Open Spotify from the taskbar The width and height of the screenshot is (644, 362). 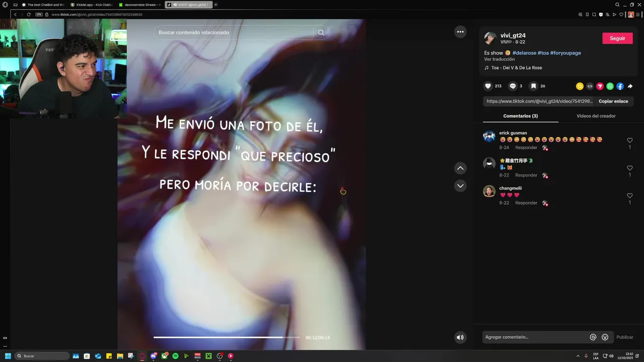(x=176, y=356)
